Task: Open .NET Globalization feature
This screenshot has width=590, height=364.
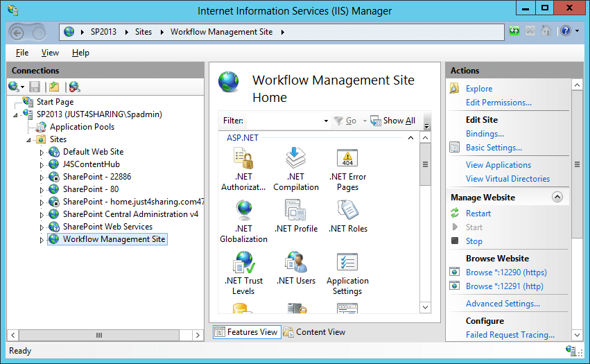Action: (244, 210)
